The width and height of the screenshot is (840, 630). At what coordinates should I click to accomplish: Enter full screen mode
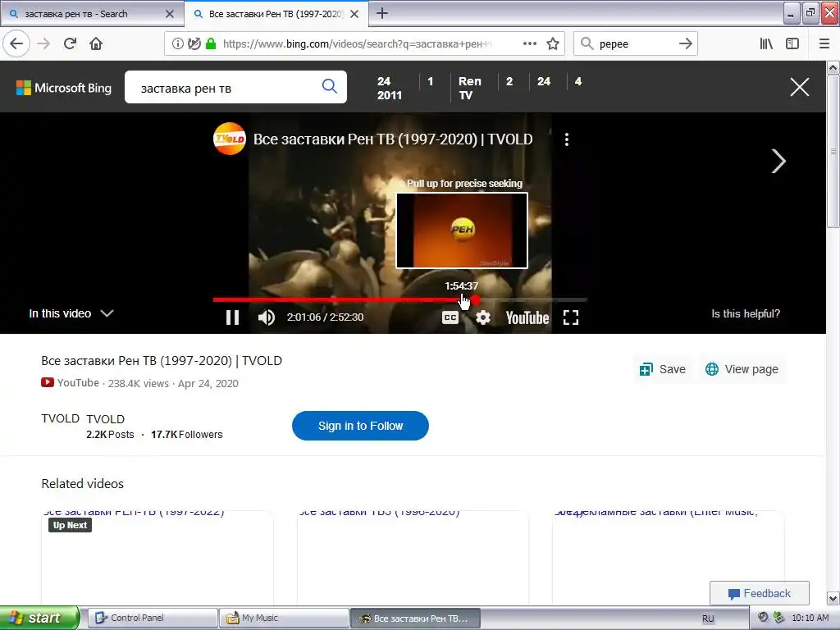click(571, 317)
